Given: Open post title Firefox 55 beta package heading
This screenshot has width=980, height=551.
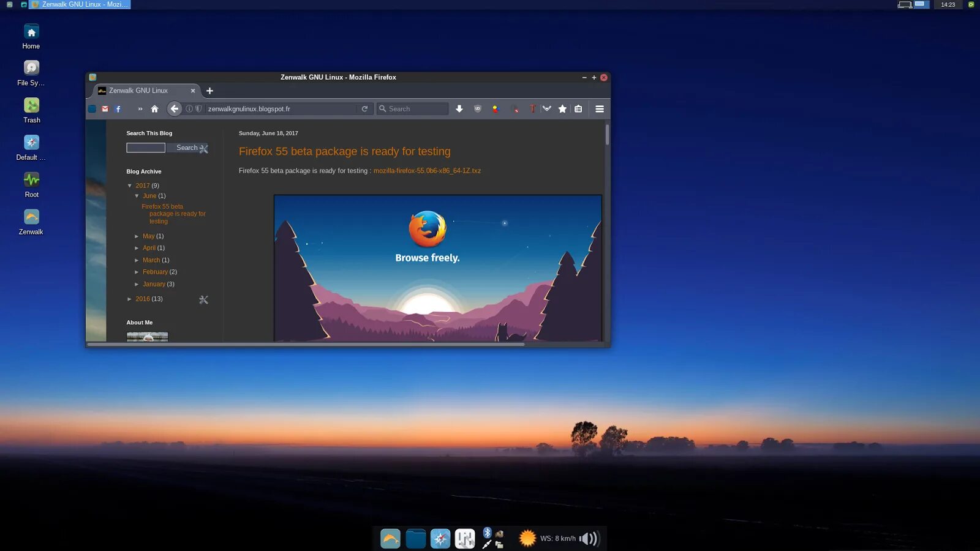Looking at the screenshot, I should point(344,151).
